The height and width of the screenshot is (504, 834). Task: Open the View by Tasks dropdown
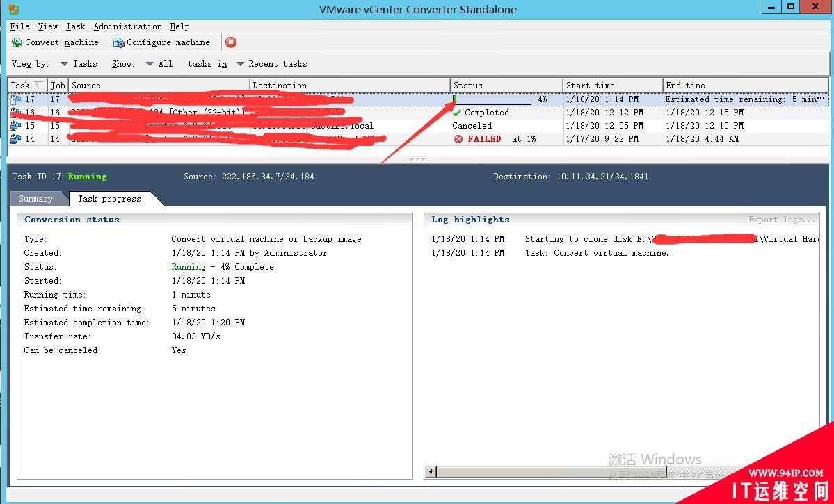click(x=79, y=64)
